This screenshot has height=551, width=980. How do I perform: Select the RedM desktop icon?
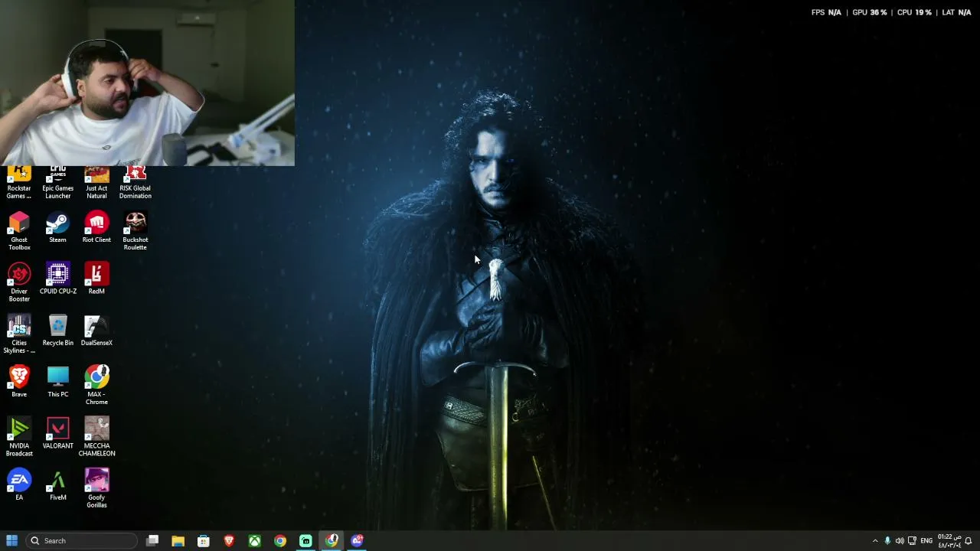tap(96, 279)
